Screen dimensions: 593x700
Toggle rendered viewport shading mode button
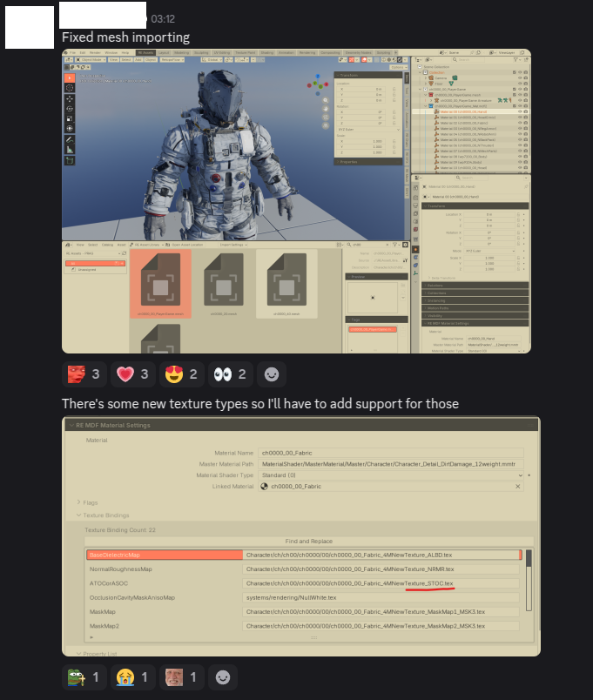(400, 59)
